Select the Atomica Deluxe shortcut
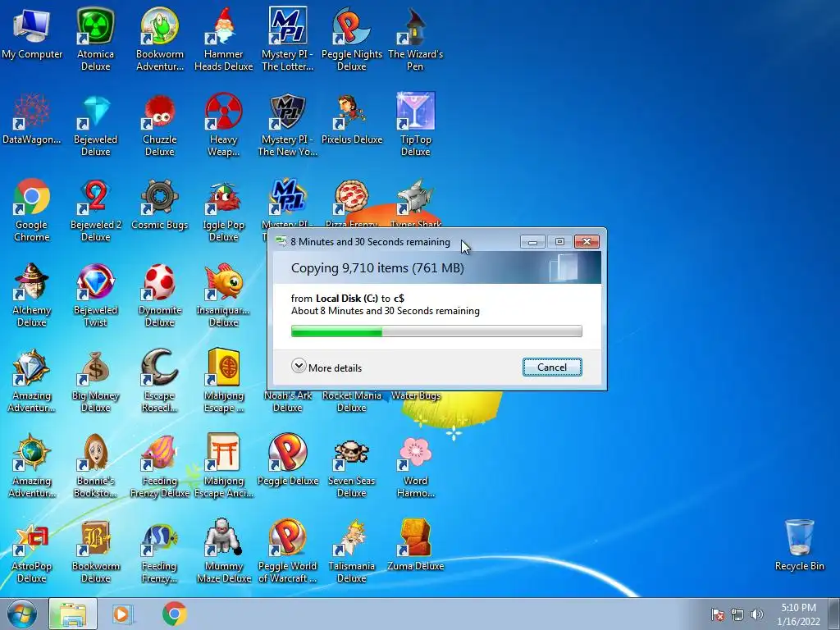Viewport: 840px width, 630px height. 95,39
